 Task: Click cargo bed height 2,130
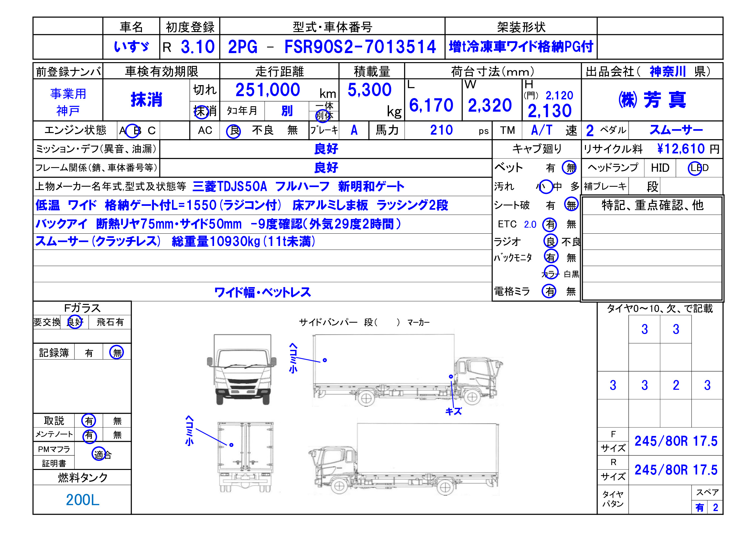(549, 111)
